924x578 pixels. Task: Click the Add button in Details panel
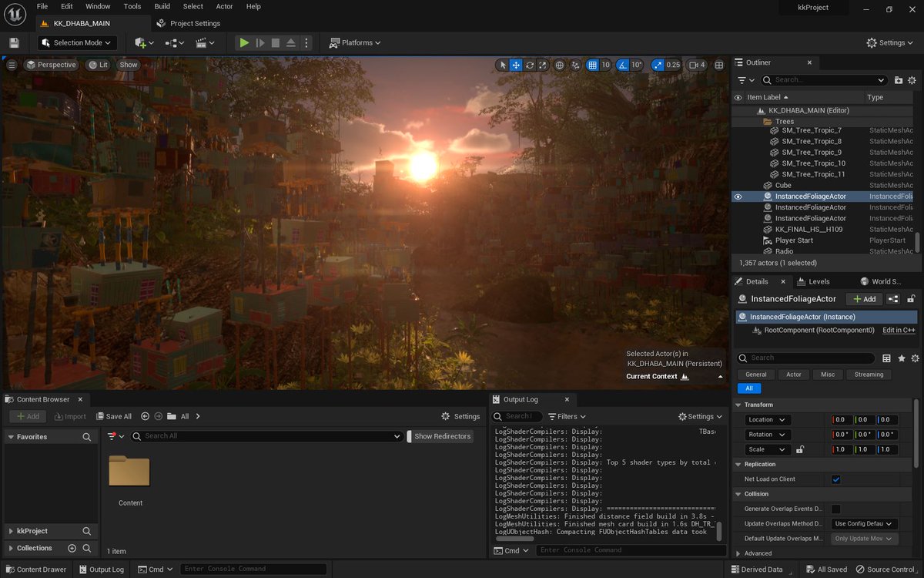pos(863,298)
